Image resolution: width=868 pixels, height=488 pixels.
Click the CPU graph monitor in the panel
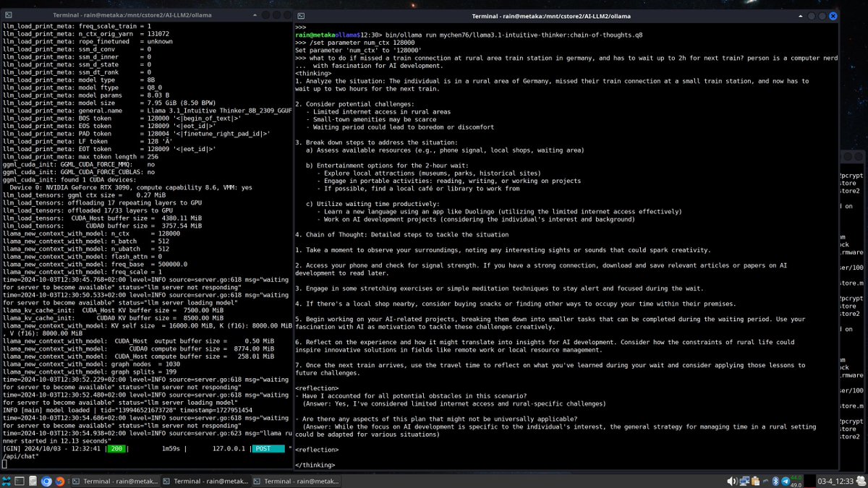click(x=809, y=481)
